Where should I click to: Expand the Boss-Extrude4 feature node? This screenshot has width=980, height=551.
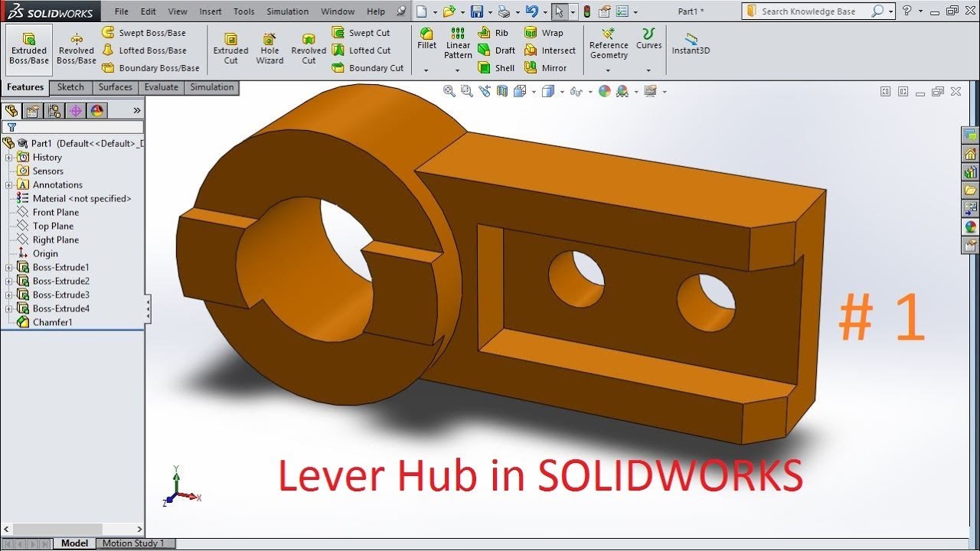(9, 309)
